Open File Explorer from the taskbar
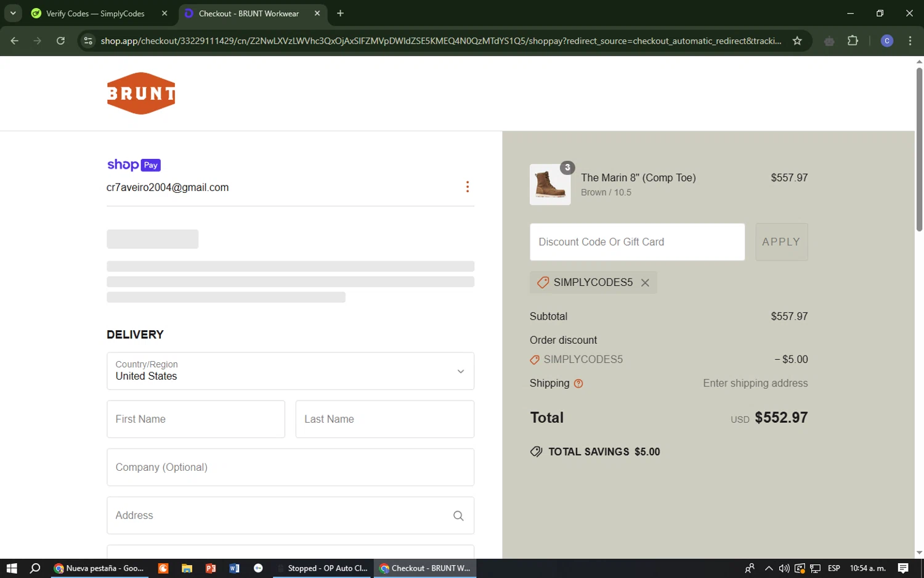 coord(187,568)
